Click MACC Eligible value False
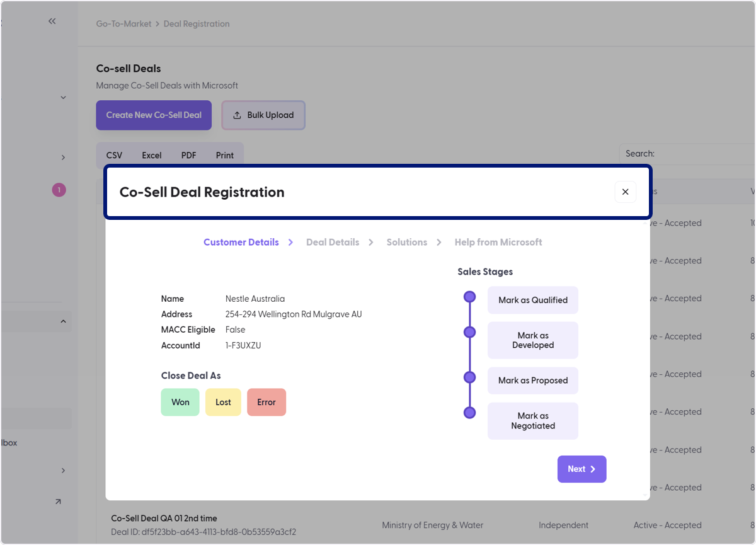The width and height of the screenshot is (756, 545). pos(236,330)
